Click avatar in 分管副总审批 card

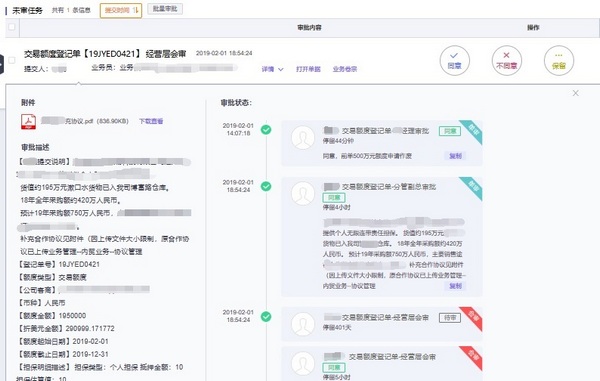303,194
